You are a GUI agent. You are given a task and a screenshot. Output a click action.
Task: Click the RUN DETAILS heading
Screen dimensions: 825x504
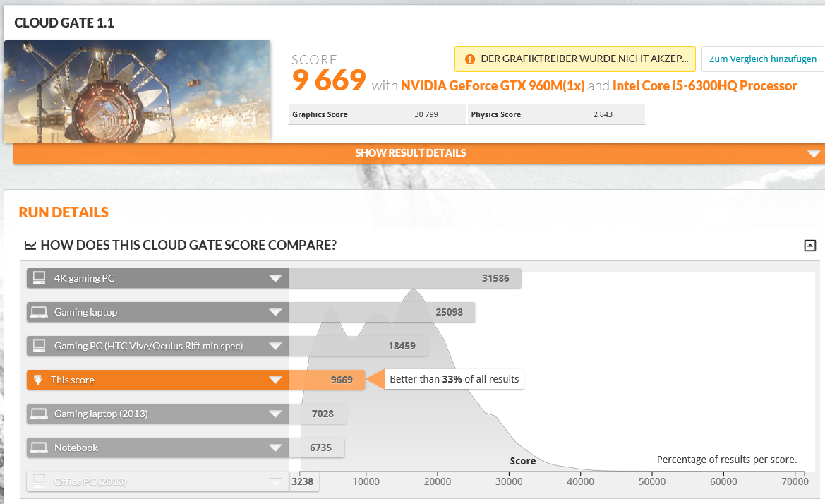coord(64,212)
